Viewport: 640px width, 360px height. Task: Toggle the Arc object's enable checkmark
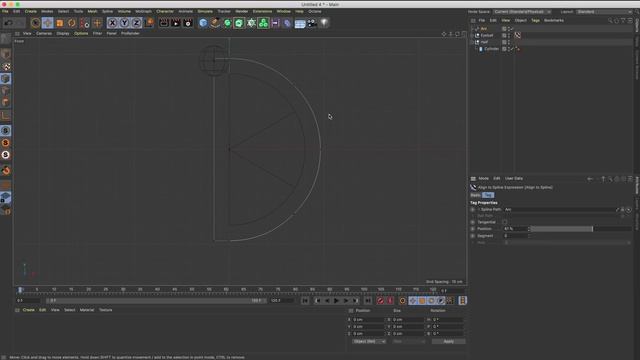(x=512, y=29)
